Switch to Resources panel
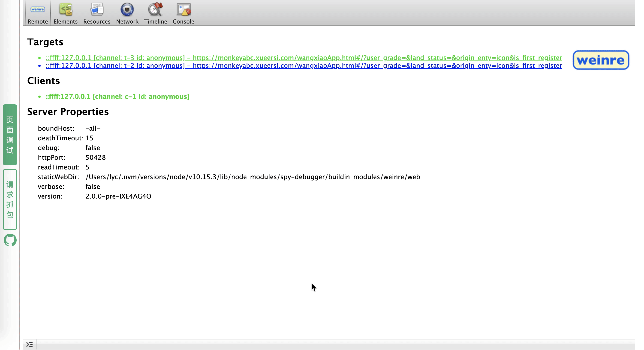The height and width of the screenshot is (350, 644). (x=97, y=13)
